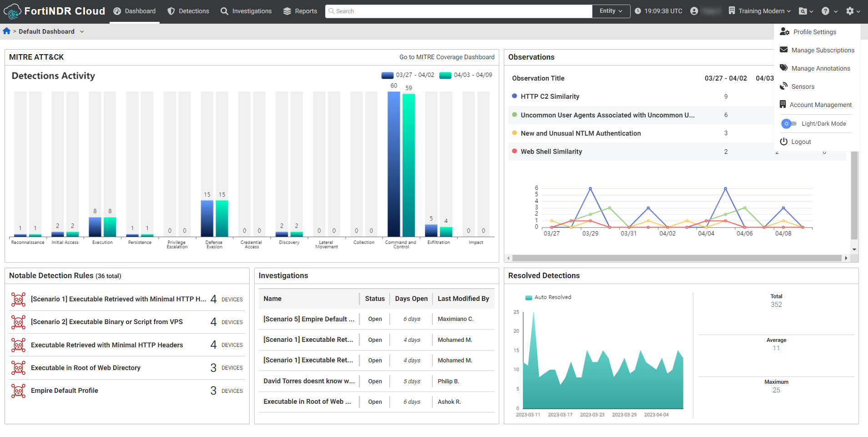Expand the Entity search type dropdown
Screen dimensions: 868x437
coord(611,11)
